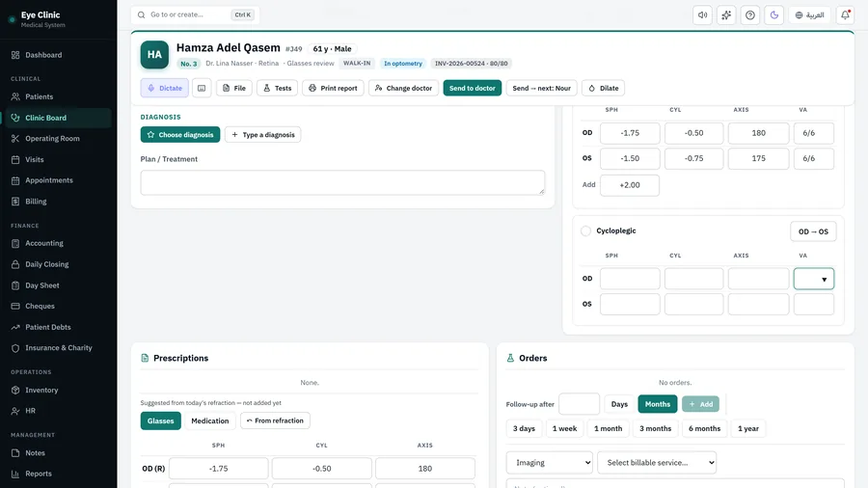Choose 1 week follow-up preset
Image resolution: width=868 pixels, height=488 pixels.
564,428
